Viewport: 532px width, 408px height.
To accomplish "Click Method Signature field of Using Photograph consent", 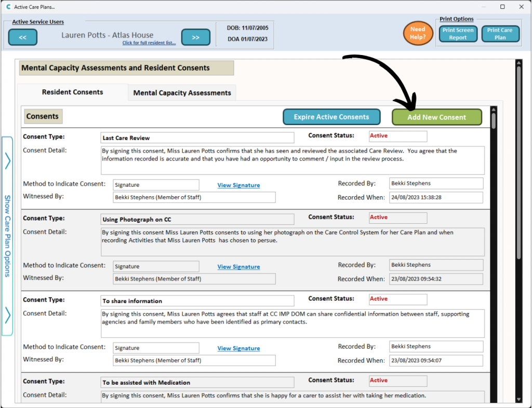I will [x=156, y=267].
